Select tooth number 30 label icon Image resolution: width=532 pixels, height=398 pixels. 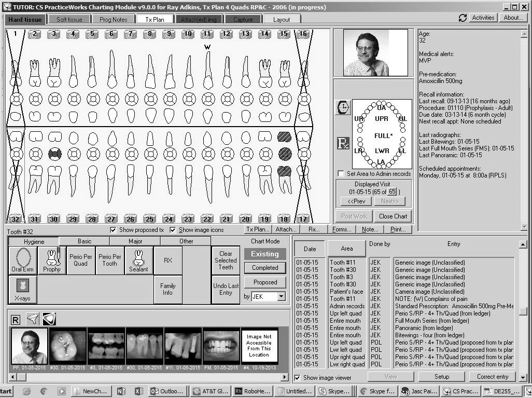pyautogui.click(x=53, y=219)
